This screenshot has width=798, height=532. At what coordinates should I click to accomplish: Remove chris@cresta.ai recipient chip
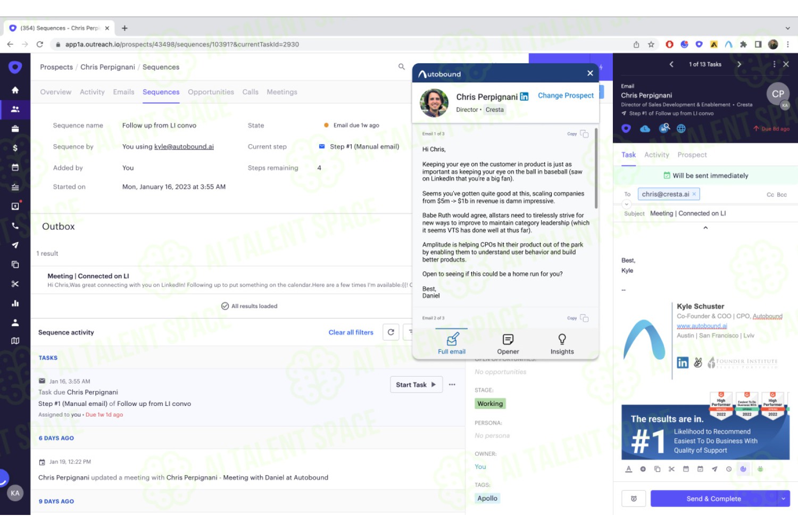[694, 194]
